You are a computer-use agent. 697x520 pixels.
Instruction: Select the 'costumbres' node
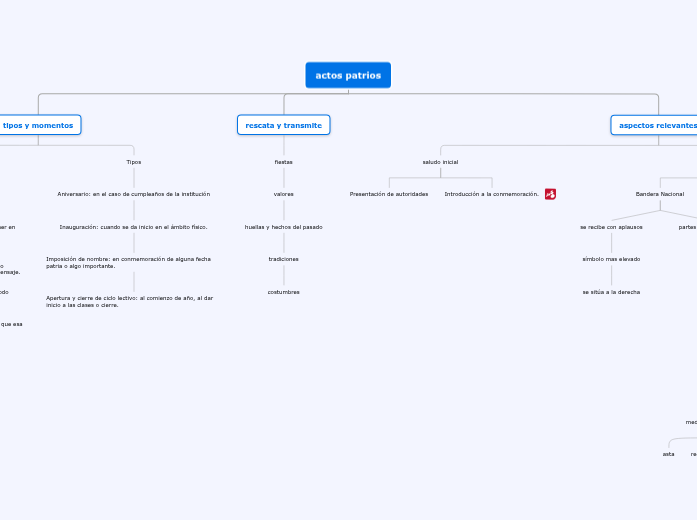pyautogui.click(x=283, y=292)
